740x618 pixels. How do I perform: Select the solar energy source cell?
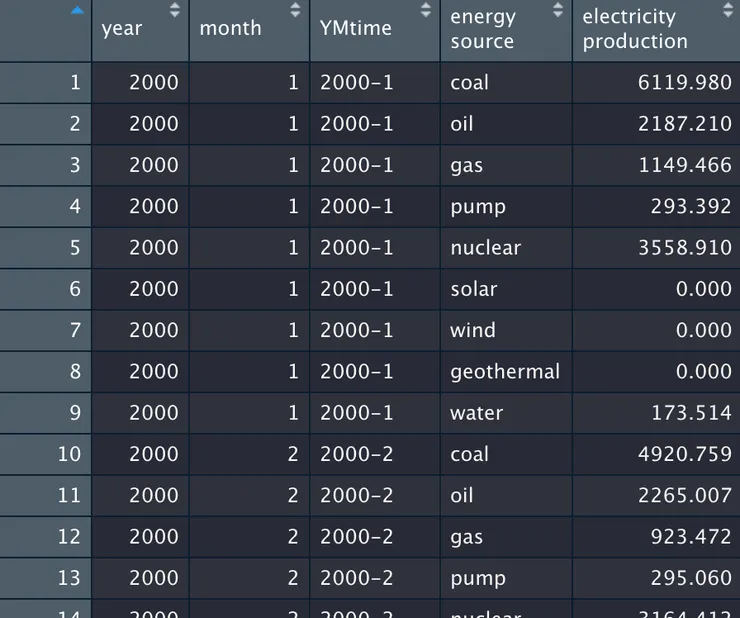[473, 289]
